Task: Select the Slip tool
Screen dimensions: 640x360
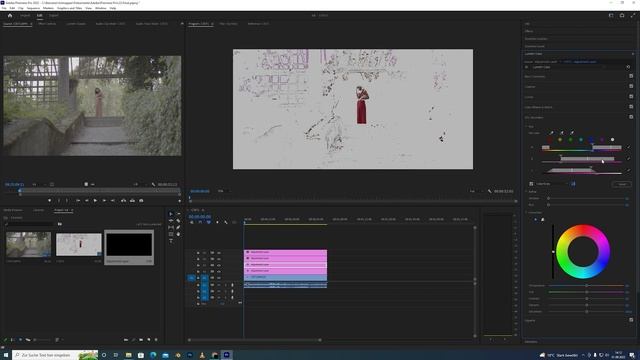Action: (x=171, y=227)
